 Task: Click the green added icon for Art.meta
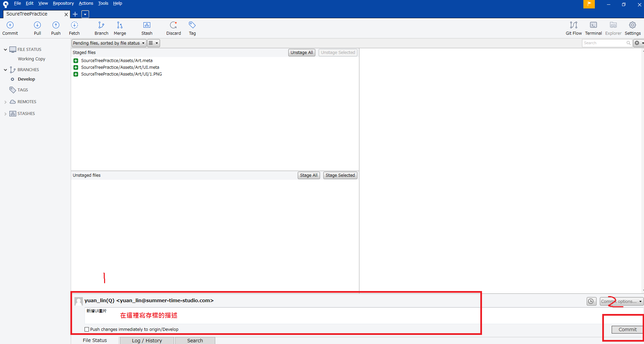coord(76,61)
